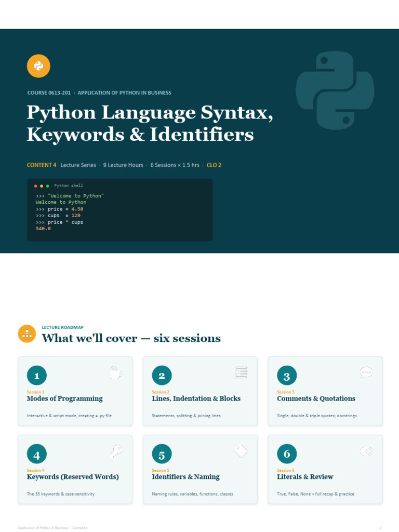Click the green dot in Python shell header
The height and width of the screenshot is (532, 399).
click(x=47, y=186)
